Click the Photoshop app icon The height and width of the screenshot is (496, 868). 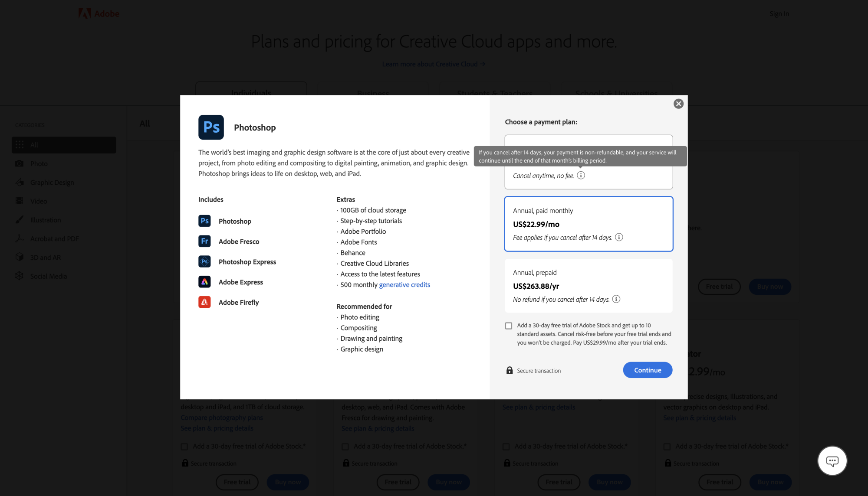point(211,127)
